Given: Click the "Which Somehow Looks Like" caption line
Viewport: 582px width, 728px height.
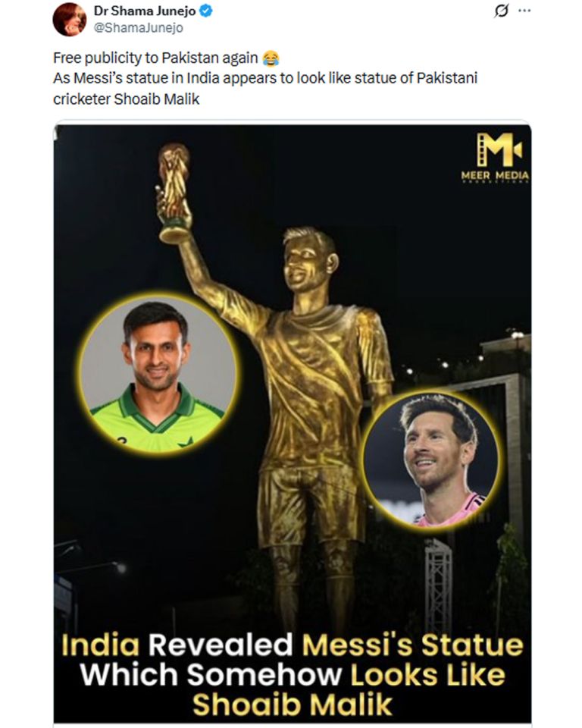Looking at the screenshot, I should (293, 675).
